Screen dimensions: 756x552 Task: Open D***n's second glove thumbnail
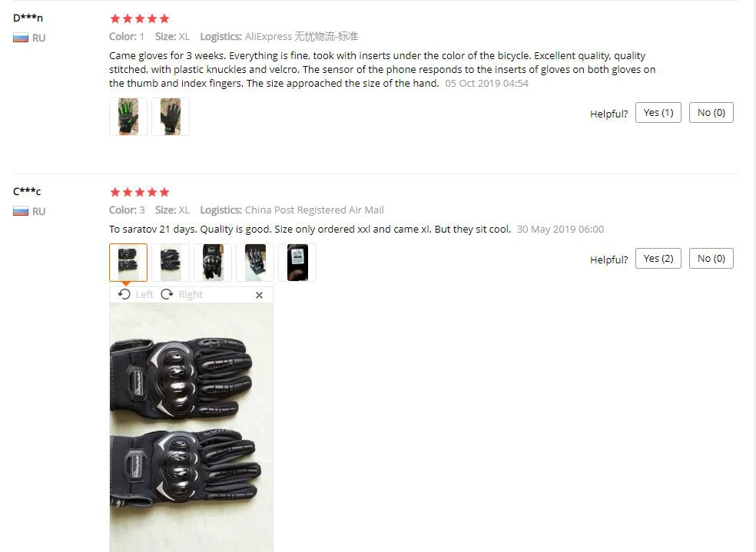171,117
